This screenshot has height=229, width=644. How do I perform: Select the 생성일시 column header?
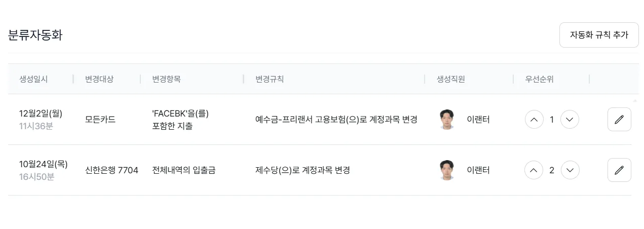(33, 79)
